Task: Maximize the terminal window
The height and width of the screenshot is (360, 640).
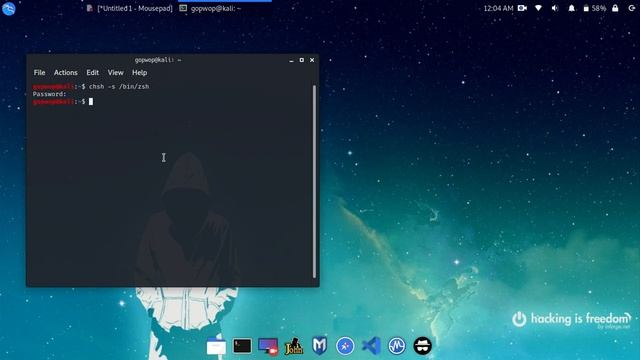Action: click(x=302, y=60)
